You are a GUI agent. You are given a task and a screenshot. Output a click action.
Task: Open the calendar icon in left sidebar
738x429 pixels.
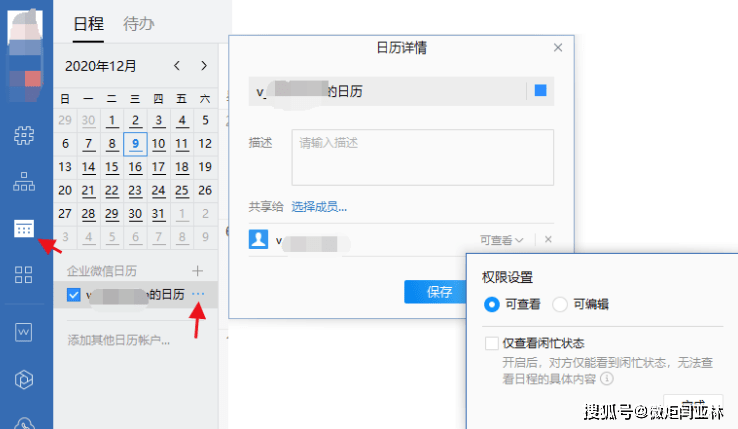click(23, 229)
